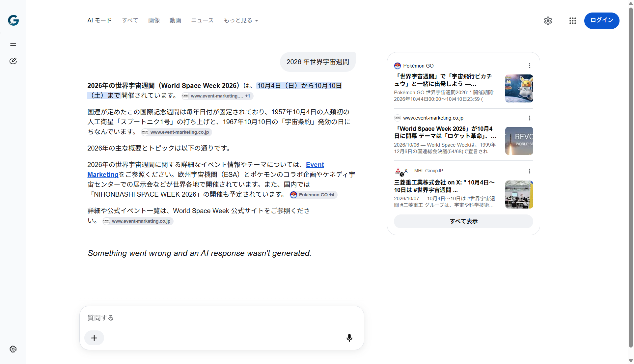
Task: Click the www.event-marketing.co.jp source favicon
Action: click(398, 118)
